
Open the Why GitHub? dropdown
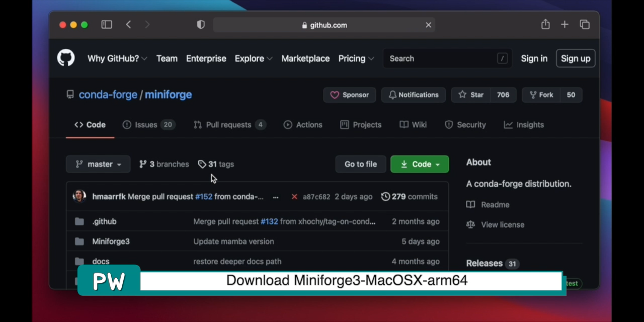[x=117, y=58]
